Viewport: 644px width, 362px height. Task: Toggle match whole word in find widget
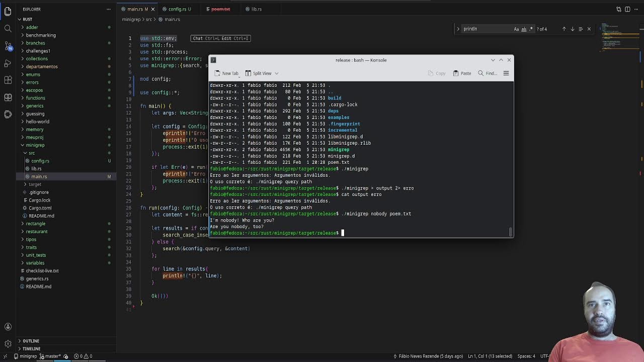pos(524,29)
